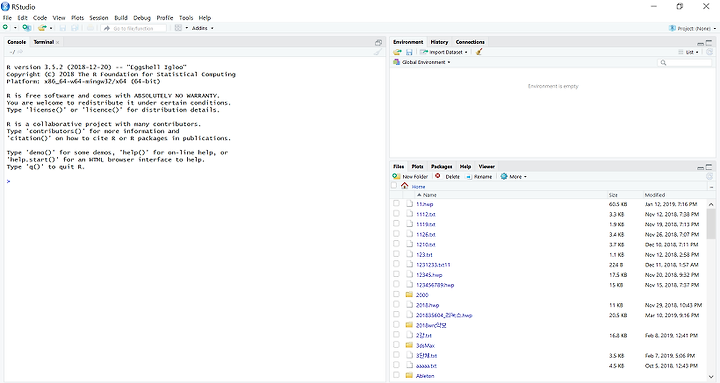This screenshot has width=720, height=383.
Task: Save workspace with Environment pane disk icon
Action: tap(409, 52)
